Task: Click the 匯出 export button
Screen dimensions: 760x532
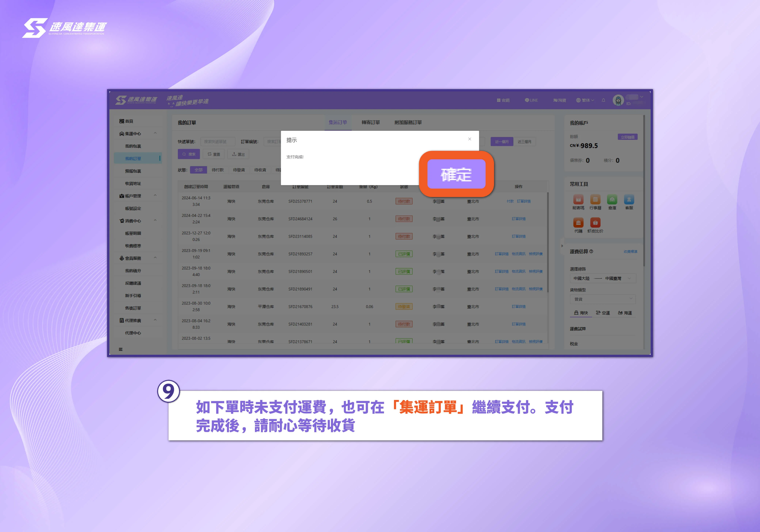Action: 238,154
